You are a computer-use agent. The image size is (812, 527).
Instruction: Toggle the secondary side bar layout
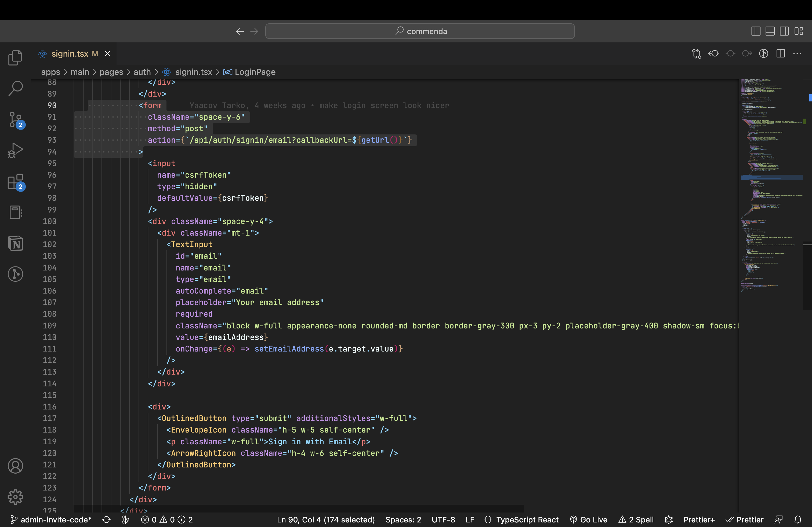[784, 31]
